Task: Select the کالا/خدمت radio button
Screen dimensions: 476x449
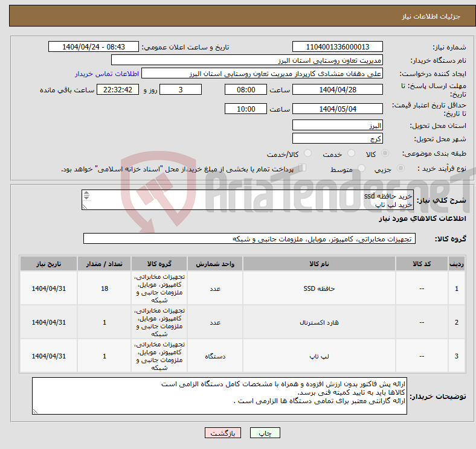Action: click(307, 153)
